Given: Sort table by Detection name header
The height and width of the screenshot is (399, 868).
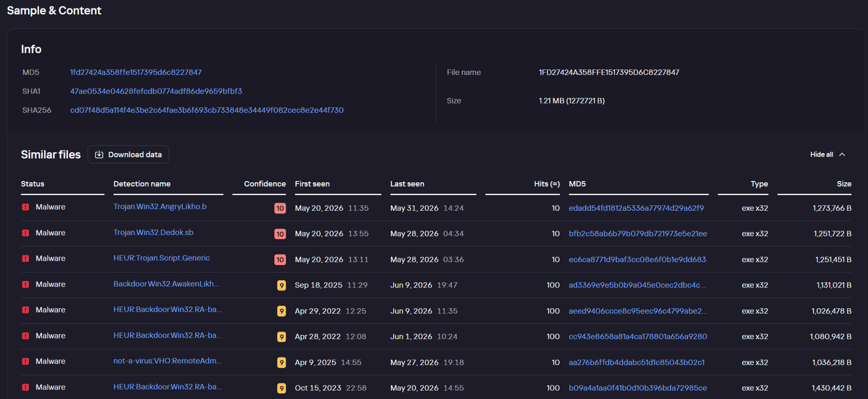Looking at the screenshot, I should [x=142, y=184].
